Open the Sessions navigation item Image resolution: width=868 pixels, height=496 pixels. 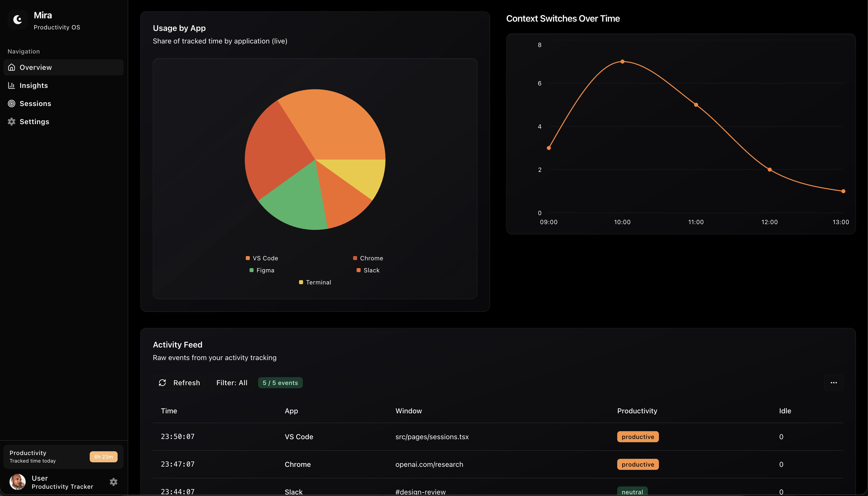[x=35, y=103]
